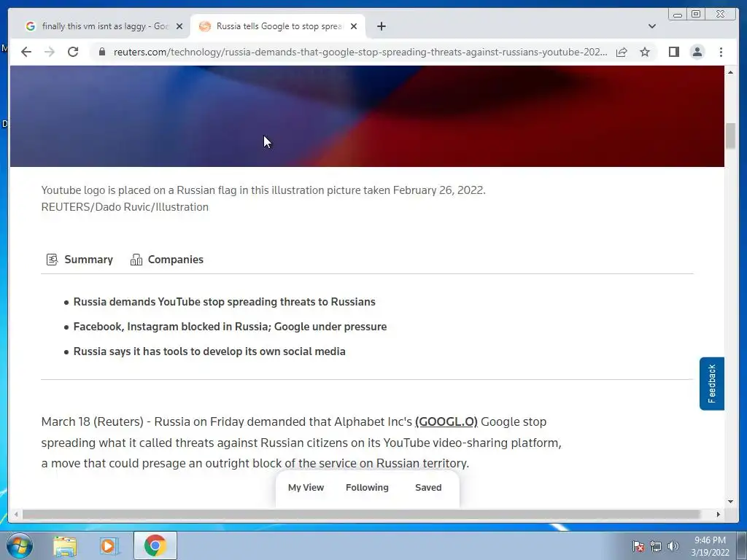View site security lock info
Viewport: 747px width, 560px height.
tap(101, 52)
